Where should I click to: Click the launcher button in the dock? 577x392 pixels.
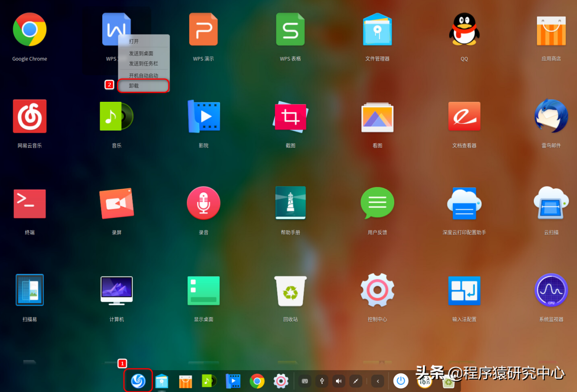click(x=138, y=381)
